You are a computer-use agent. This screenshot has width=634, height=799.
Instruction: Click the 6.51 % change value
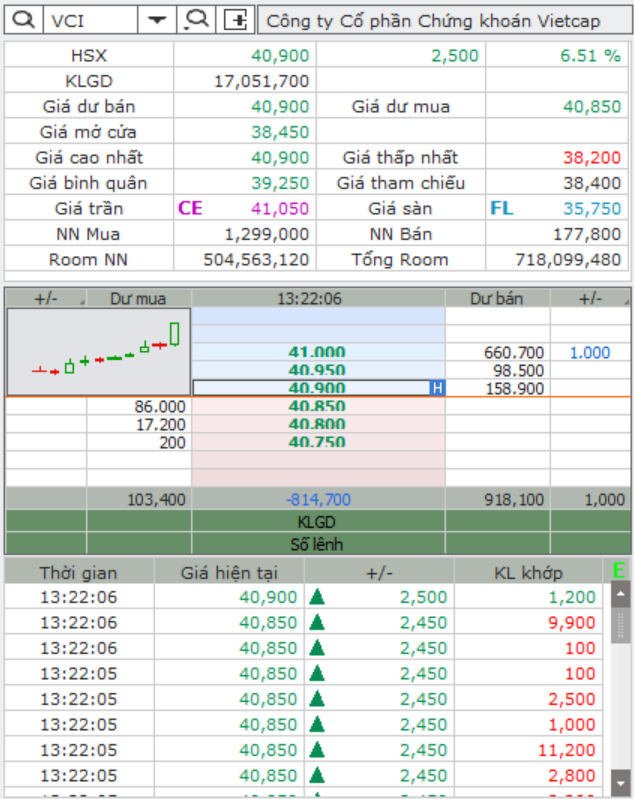(x=590, y=56)
